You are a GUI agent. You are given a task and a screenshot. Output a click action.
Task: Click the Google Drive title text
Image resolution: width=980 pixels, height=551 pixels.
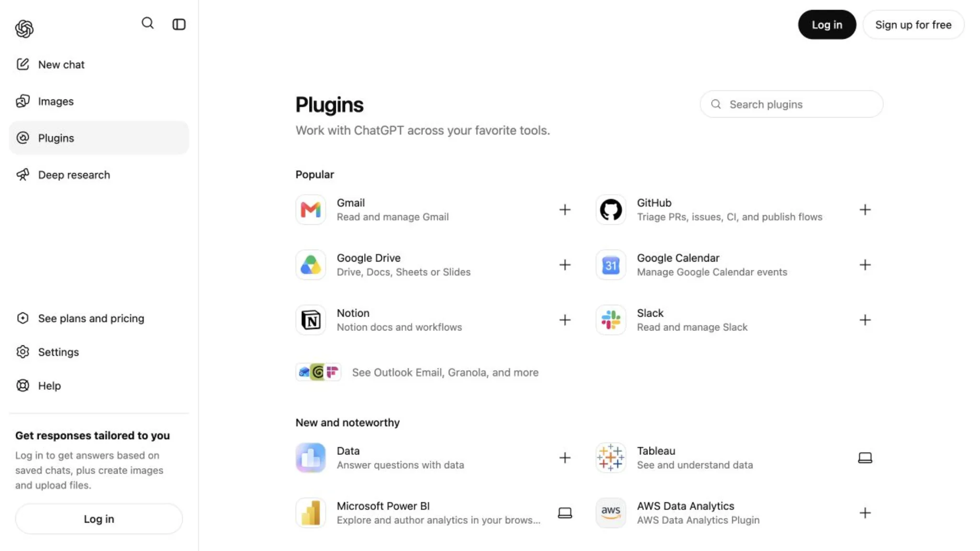[368, 258]
